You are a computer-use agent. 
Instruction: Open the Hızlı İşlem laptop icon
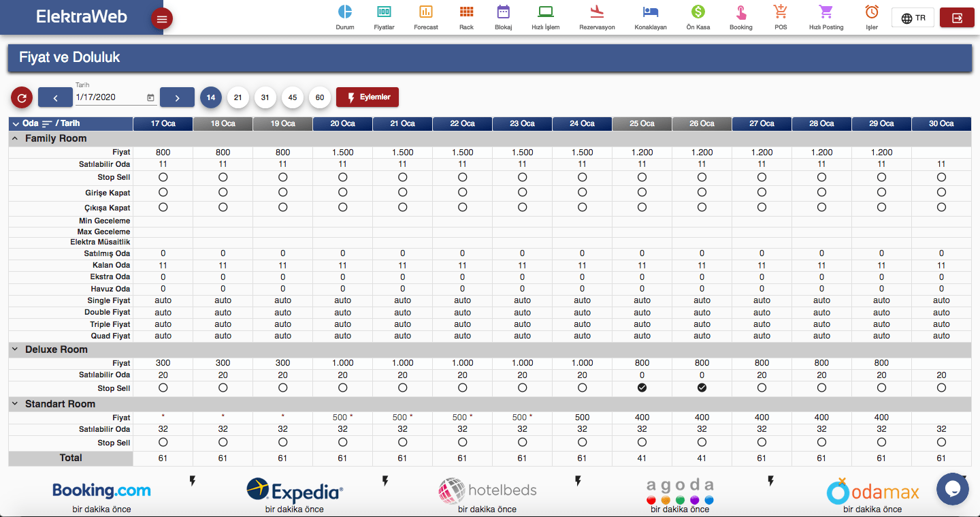pos(545,12)
